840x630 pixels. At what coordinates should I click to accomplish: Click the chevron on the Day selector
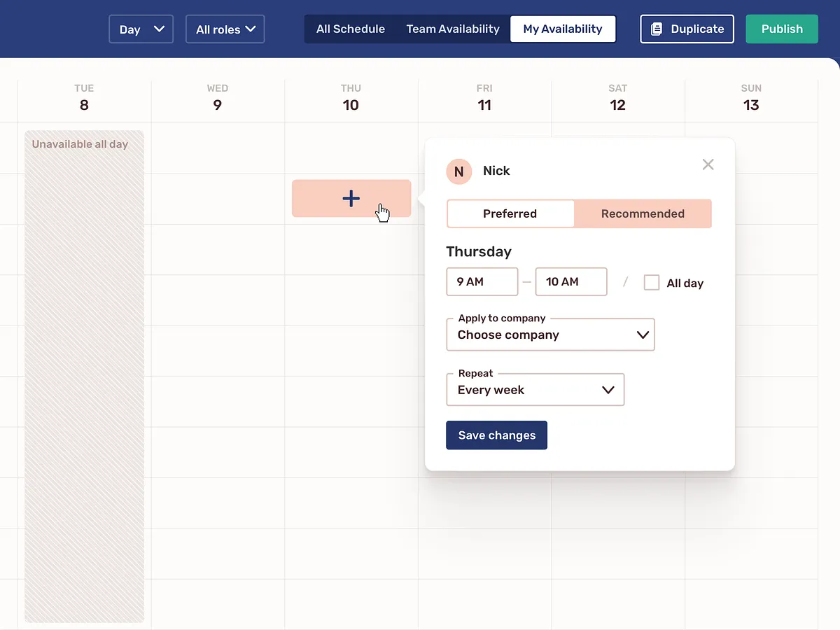pyautogui.click(x=160, y=29)
